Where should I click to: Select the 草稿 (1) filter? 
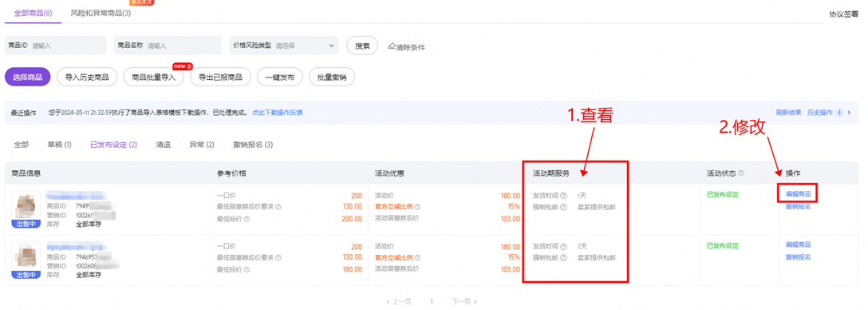tap(59, 145)
